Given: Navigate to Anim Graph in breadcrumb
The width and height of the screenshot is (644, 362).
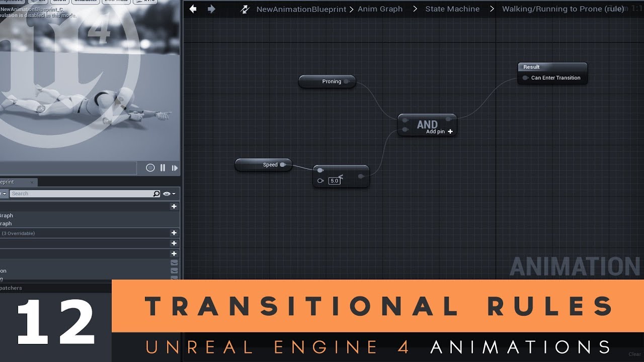Looking at the screenshot, I should tap(380, 9).
